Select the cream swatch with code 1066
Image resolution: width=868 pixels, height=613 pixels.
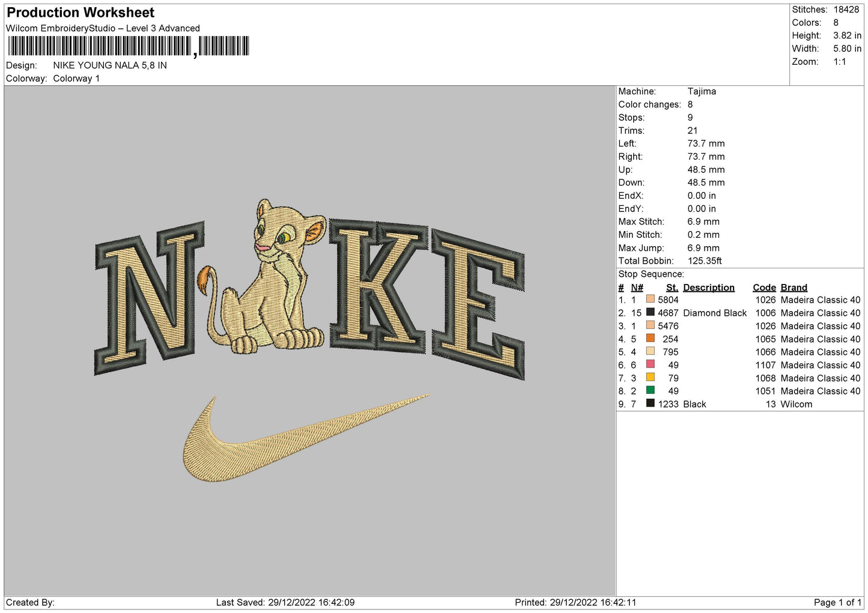pos(650,351)
